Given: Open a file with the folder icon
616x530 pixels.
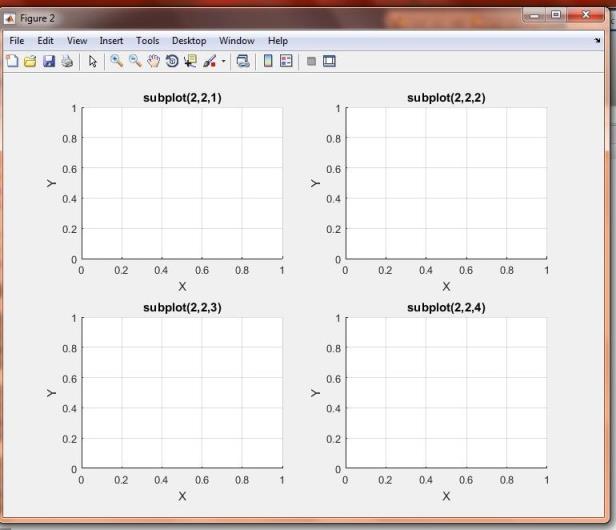Looking at the screenshot, I should tap(30, 61).
